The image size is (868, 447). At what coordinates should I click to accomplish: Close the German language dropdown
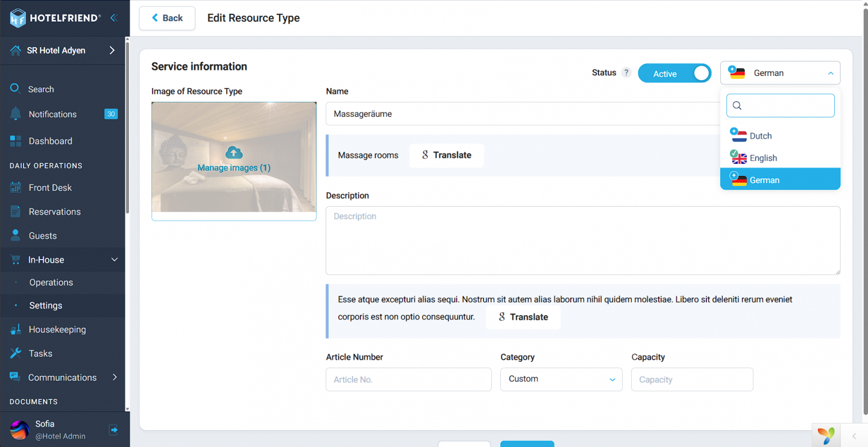pyautogui.click(x=780, y=73)
